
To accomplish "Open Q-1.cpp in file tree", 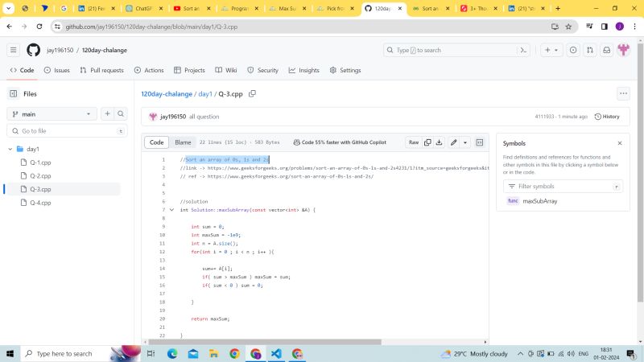I will (40, 162).
